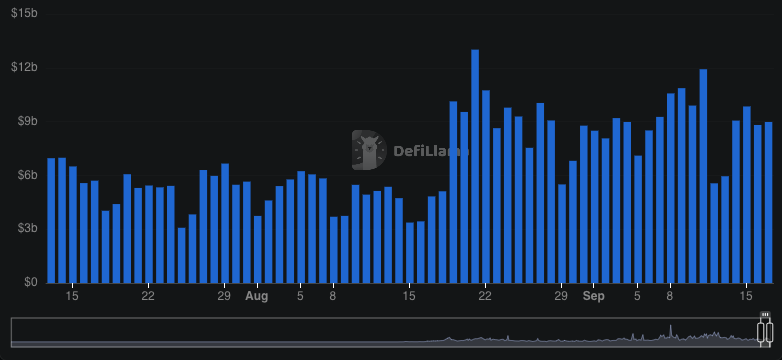This screenshot has height=360, width=782.
Task: Click the bar directly above the Aug label
Action: point(257,250)
